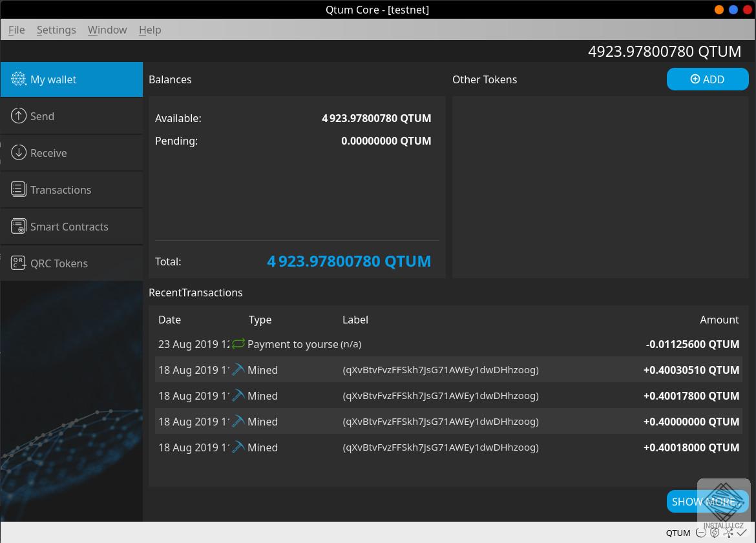Image resolution: width=756 pixels, height=543 pixels.
Task: Click the address label in +0.40018000 row
Action: point(441,447)
